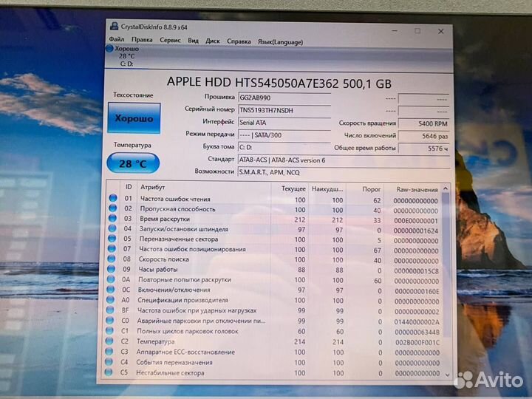Select the Запуски/остановки шпинделя row text

(x=183, y=229)
